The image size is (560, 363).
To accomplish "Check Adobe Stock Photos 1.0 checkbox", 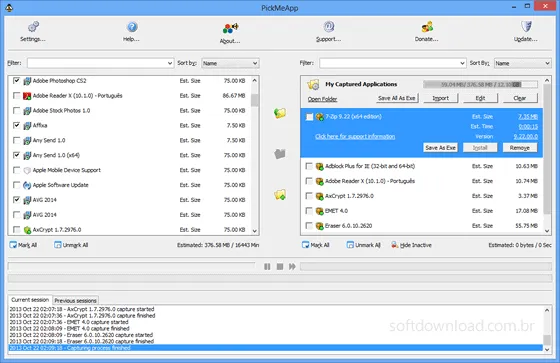I will [16, 110].
